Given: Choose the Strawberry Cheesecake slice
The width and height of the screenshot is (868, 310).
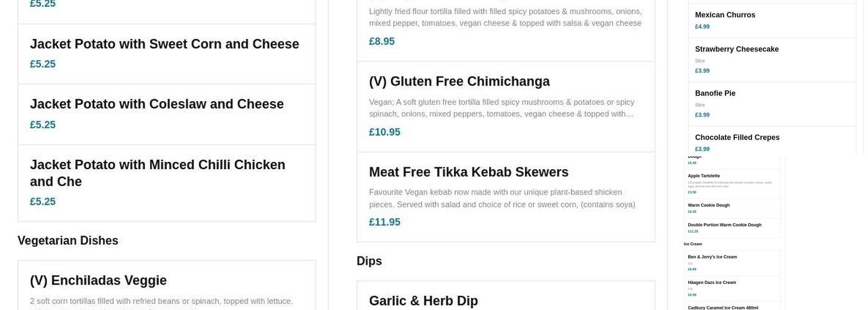Looking at the screenshot, I should [x=737, y=50].
